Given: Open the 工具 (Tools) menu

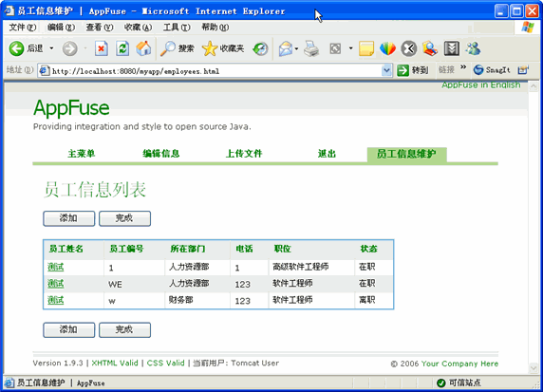Looking at the screenshot, I should click(x=177, y=28).
